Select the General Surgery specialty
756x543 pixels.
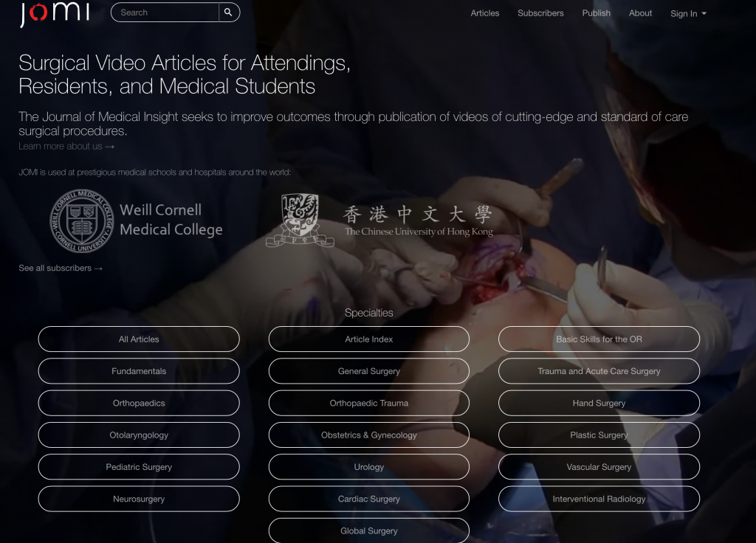[x=369, y=371]
